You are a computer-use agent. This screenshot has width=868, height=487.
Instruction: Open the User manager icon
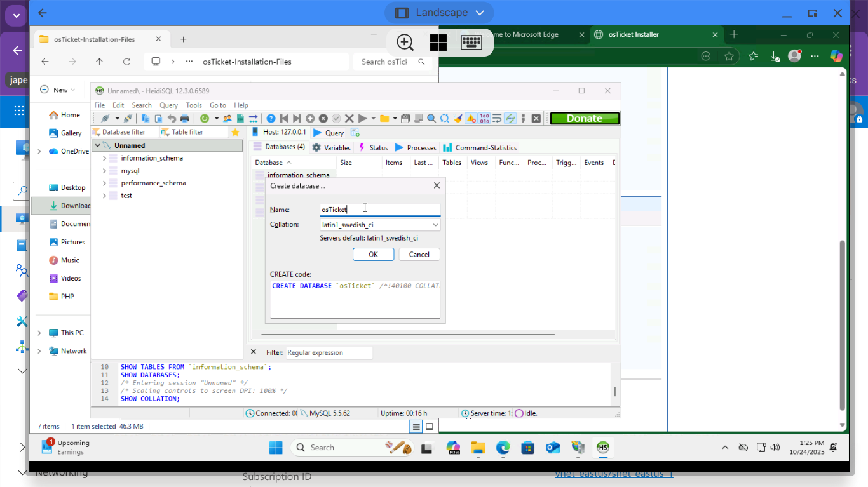[x=227, y=118]
